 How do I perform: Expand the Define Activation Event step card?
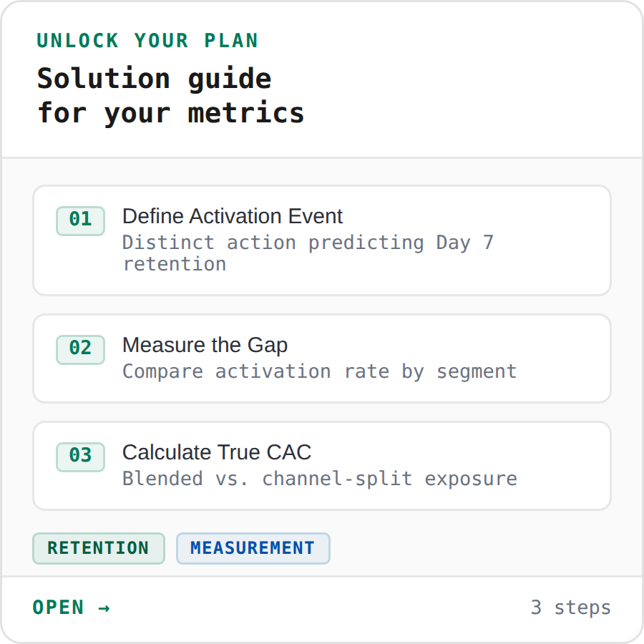pos(322,240)
